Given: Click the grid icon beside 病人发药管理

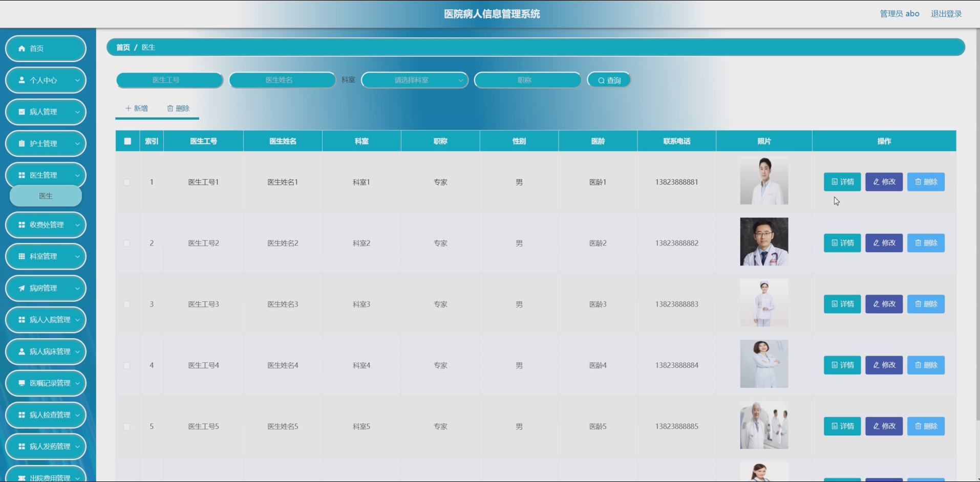Looking at the screenshot, I should coord(22,447).
